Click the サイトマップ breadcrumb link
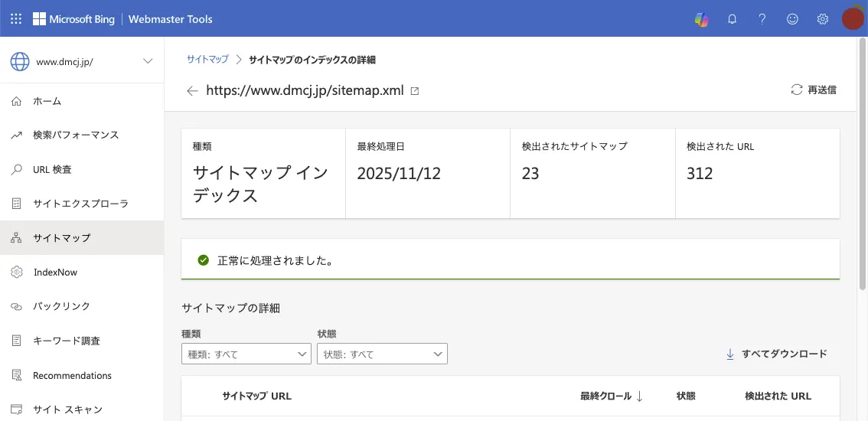This screenshot has height=421, width=868. (x=207, y=59)
